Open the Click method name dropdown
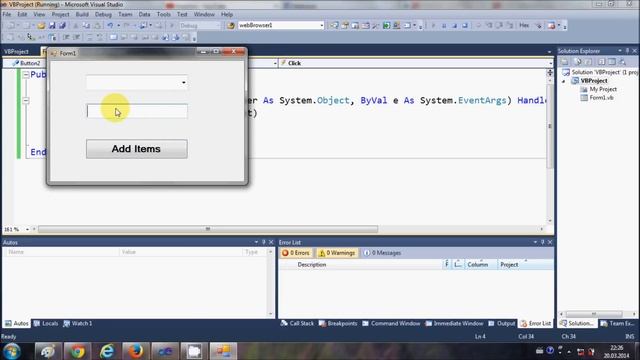 551,63
